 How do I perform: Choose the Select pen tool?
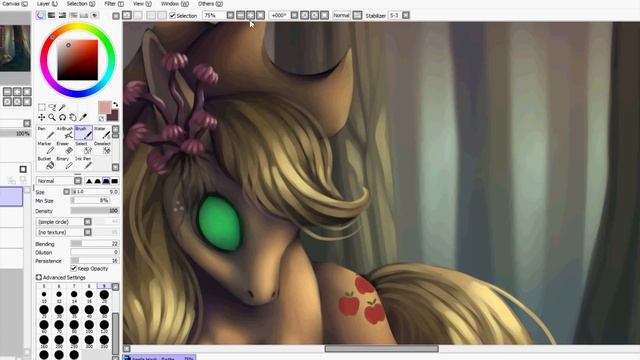[x=83, y=148]
